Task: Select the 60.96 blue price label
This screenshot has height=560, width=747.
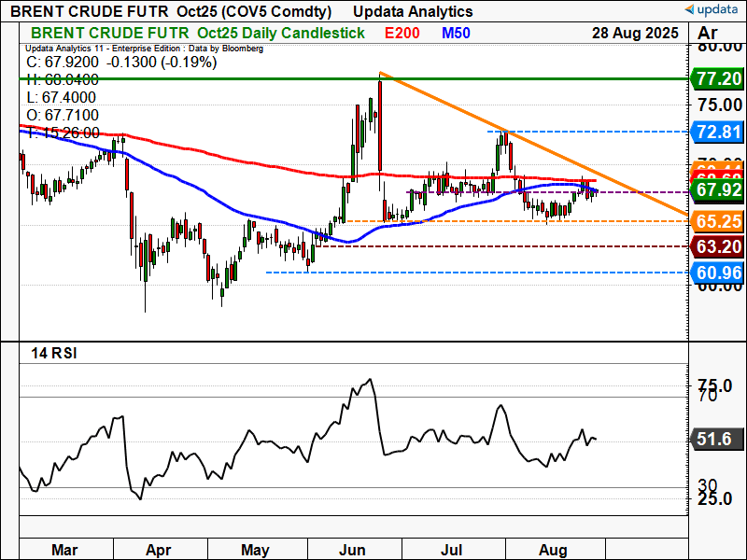Action: coord(716,273)
